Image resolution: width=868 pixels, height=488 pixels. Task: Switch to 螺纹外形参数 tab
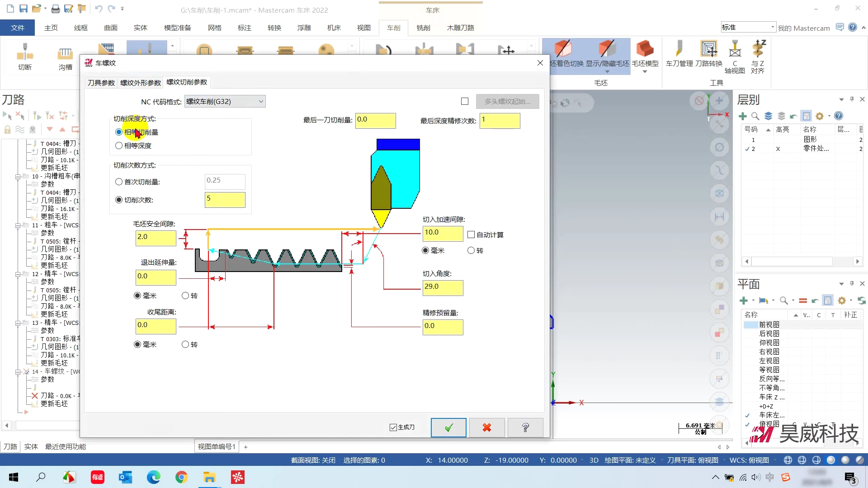tap(140, 83)
